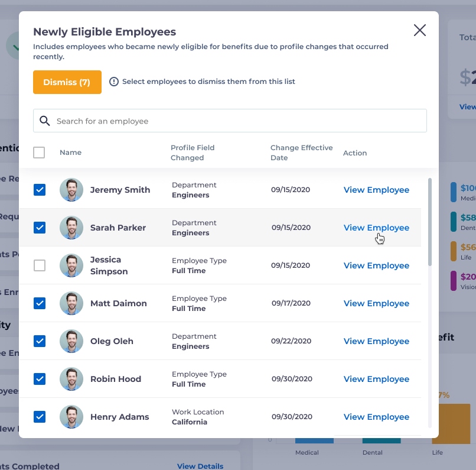Click the Name column header
476x470 pixels.
pos(70,152)
